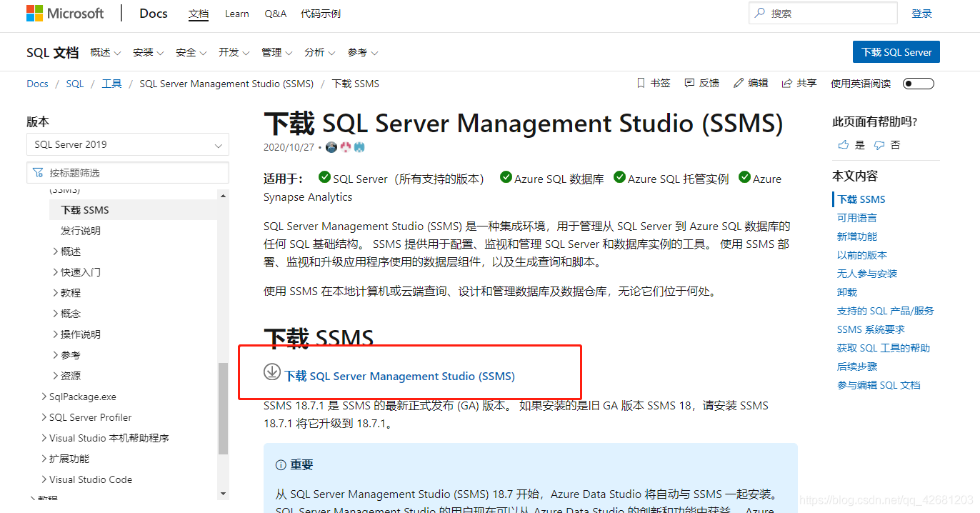Toggle the 使用英语阅读 switch
The height and width of the screenshot is (513, 980).
point(918,83)
